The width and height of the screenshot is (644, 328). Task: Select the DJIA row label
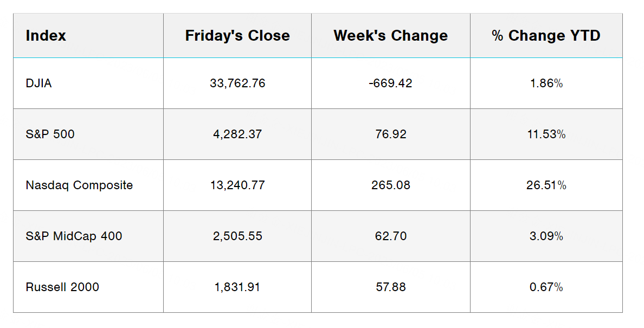[x=39, y=83]
